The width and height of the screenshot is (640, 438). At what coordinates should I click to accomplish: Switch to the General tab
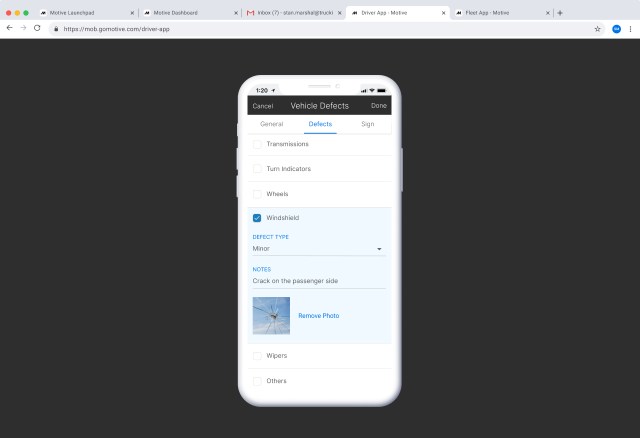271,124
